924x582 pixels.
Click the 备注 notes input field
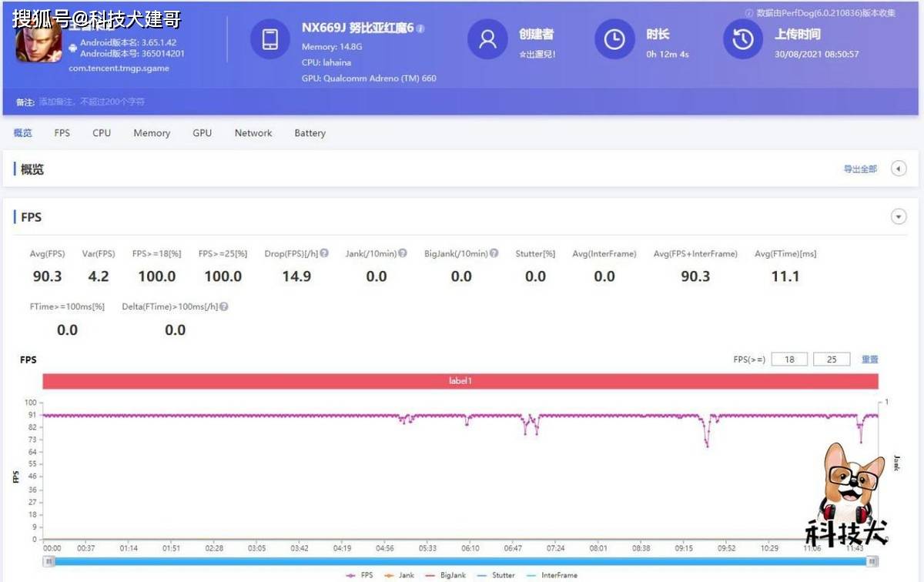tap(92, 102)
